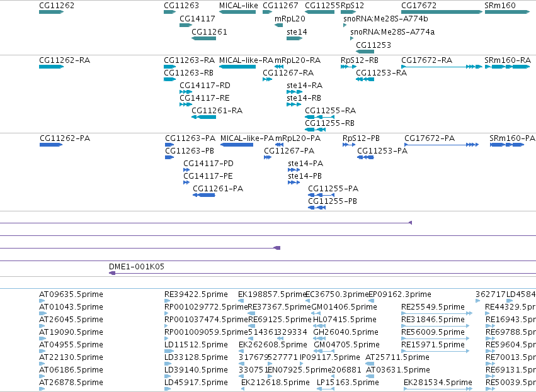536x392 pixels.
Task: Select the CG11253 gene label
Action: tap(373, 45)
